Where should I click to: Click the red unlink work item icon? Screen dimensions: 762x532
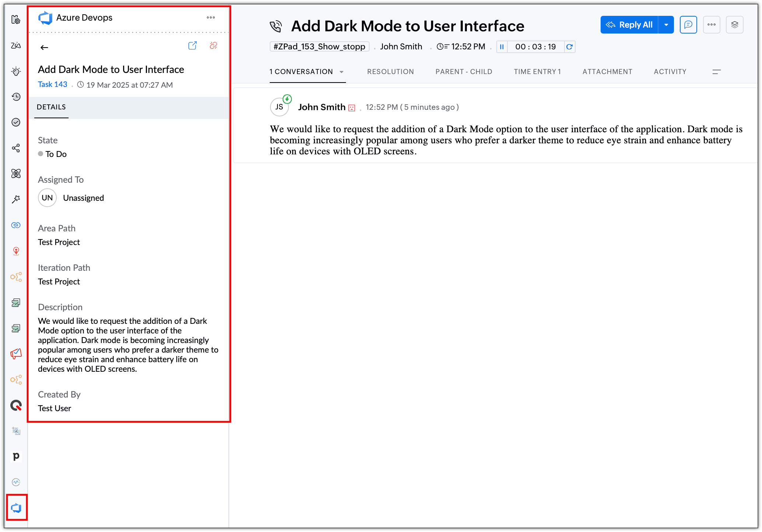tap(213, 46)
